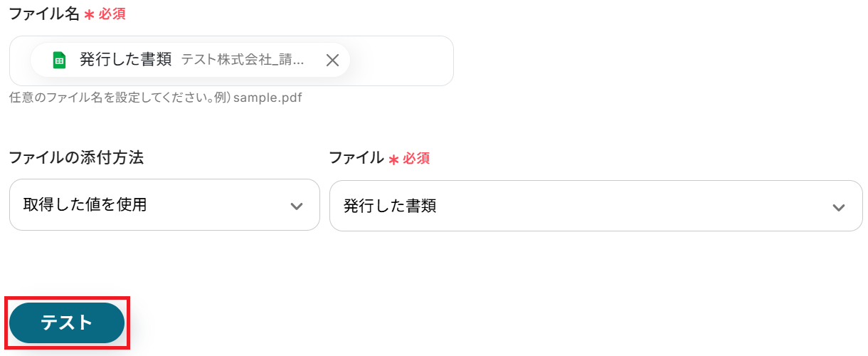Image resolution: width=868 pixels, height=356 pixels.
Task: Click 発行した書類 value in ファイル dropdown
Action: [390, 206]
